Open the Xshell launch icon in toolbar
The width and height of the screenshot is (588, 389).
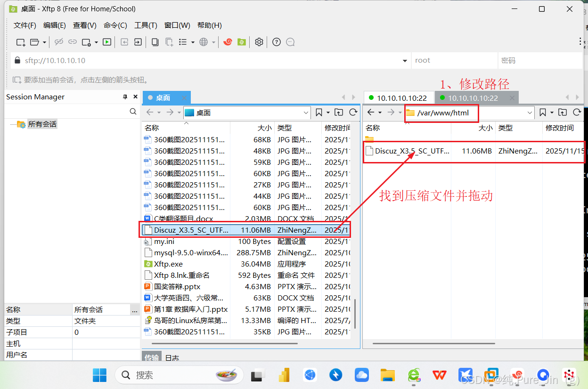click(x=228, y=42)
